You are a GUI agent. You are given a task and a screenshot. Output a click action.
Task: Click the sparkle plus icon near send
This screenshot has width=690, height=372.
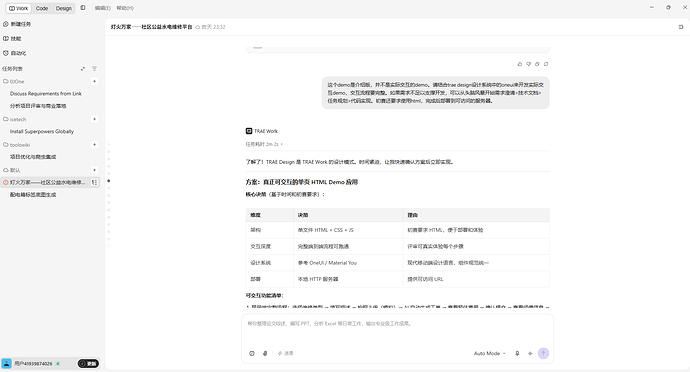click(530, 353)
